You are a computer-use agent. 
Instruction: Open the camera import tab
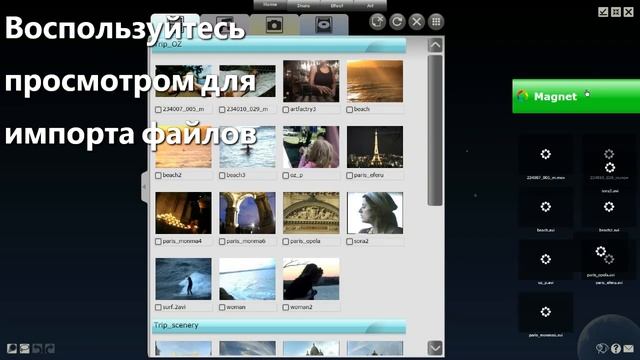pos(274,25)
